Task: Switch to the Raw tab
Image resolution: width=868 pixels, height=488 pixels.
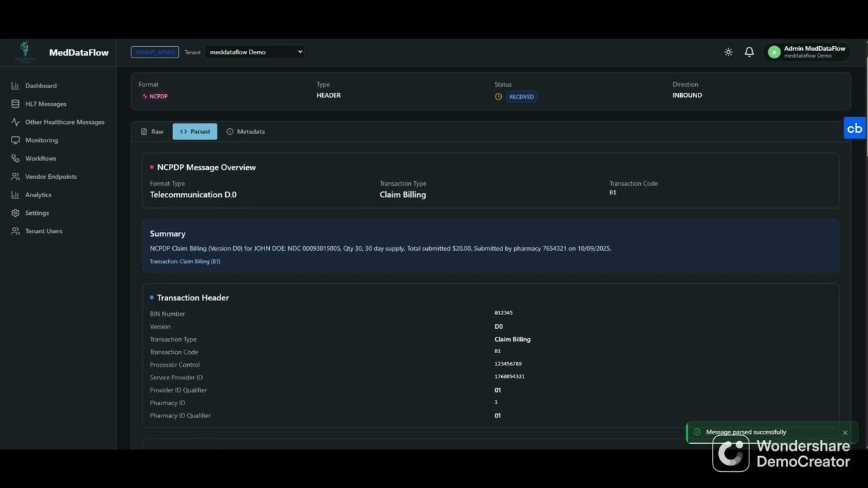Action: pyautogui.click(x=152, y=131)
